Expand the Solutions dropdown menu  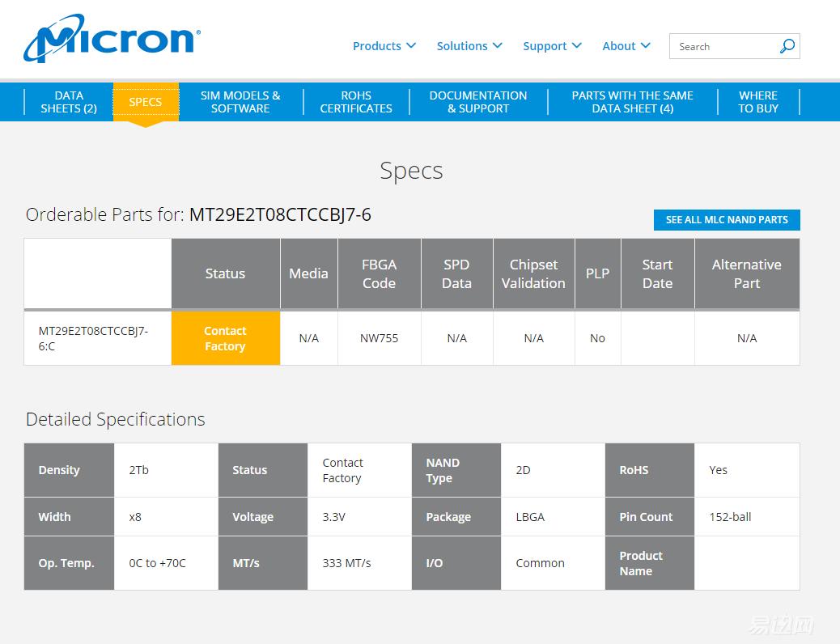click(x=469, y=46)
